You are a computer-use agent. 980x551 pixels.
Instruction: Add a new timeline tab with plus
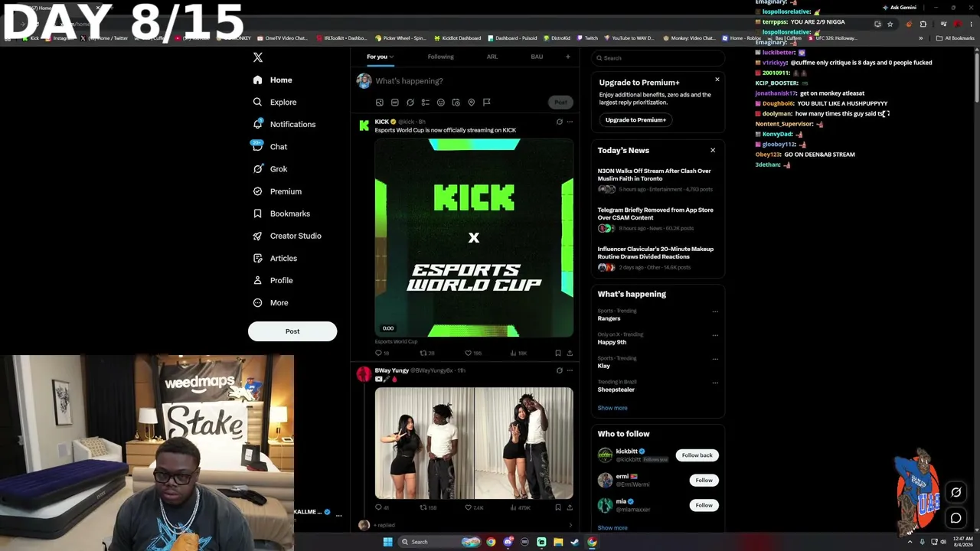[x=567, y=57]
